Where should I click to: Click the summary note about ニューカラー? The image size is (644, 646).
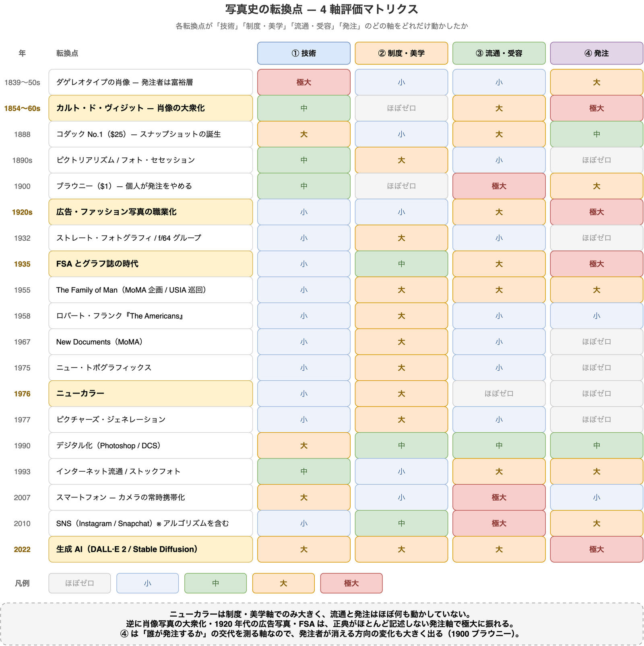tap(322, 624)
